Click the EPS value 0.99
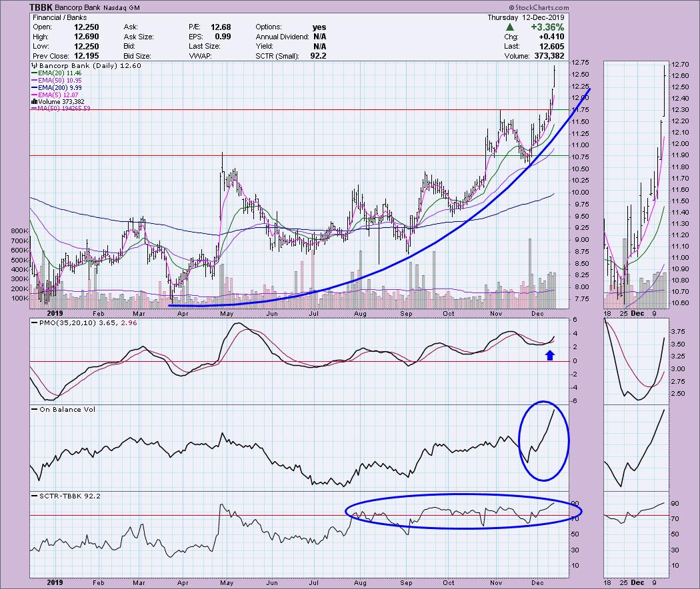The image size is (700, 589). coord(223,37)
